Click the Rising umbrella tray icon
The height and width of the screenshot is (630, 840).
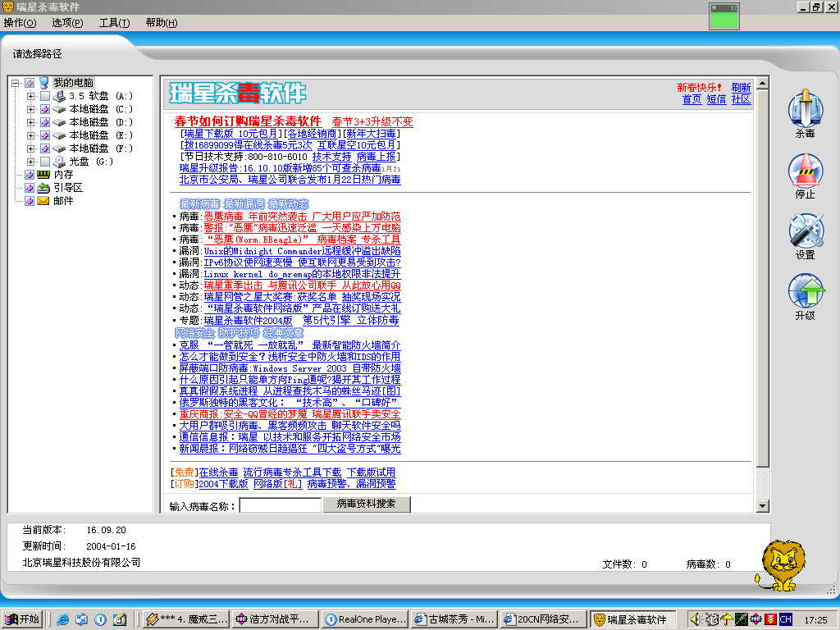point(726,619)
